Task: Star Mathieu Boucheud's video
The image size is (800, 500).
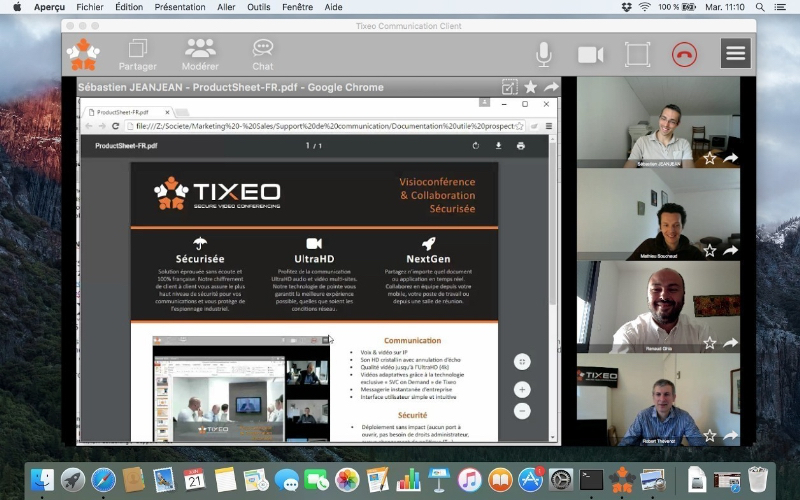Action: coord(710,251)
